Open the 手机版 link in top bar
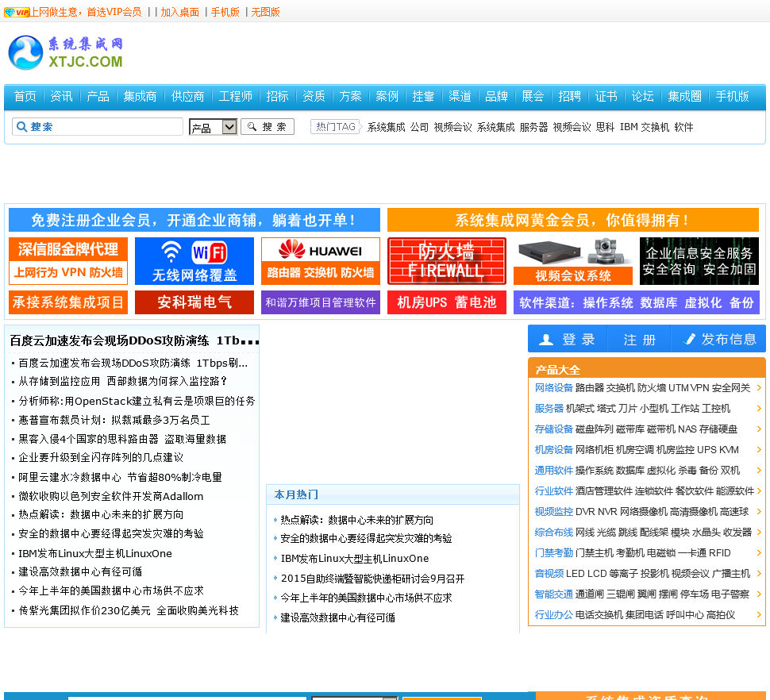This screenshot has width=770, height=700. (x=225, y=12)
